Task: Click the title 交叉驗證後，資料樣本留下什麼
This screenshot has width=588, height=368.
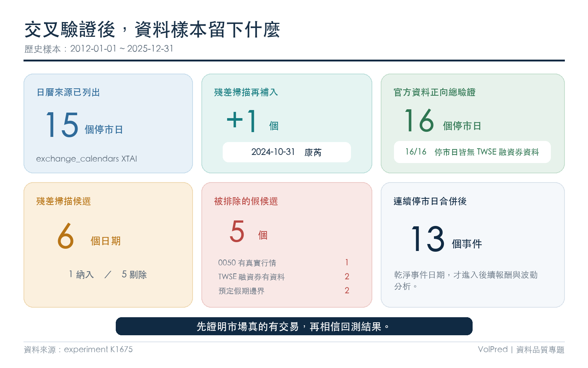Action: (152, 30)
